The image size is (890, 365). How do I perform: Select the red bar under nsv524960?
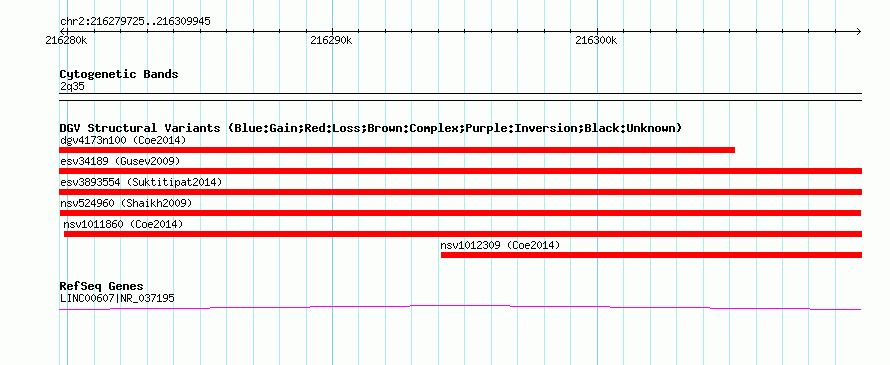[x=460, y=213]
